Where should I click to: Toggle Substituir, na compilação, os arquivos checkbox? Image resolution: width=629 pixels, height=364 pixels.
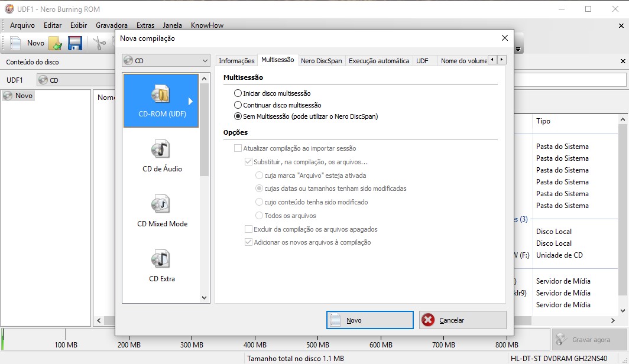pos(248,162)
